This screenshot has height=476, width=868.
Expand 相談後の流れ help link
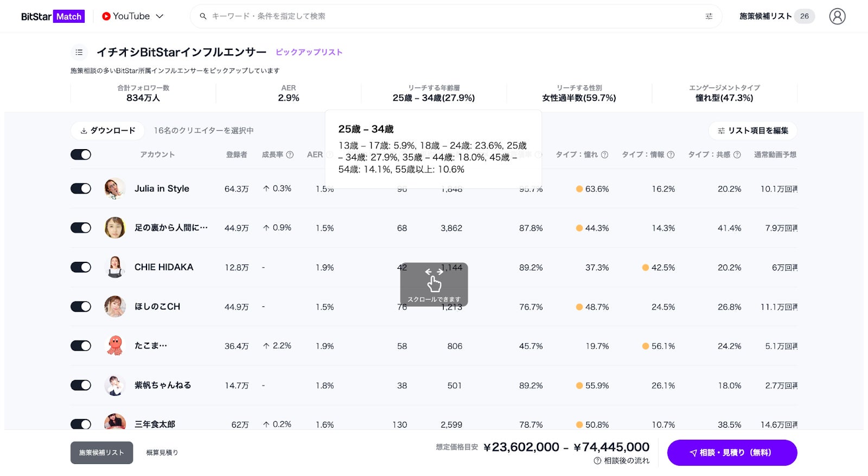point(622,460)
